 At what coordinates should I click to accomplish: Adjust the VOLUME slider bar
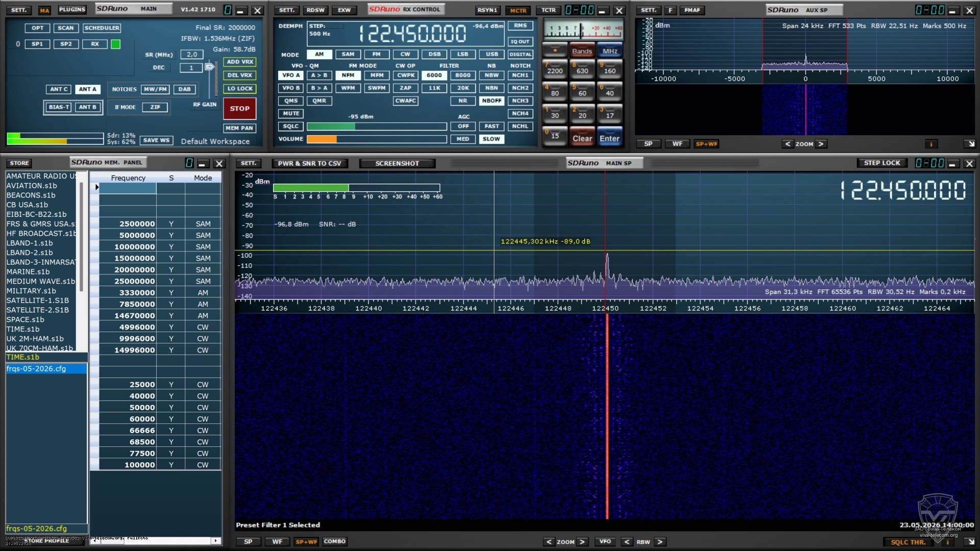pyautogui.click(x=377, y=139)
